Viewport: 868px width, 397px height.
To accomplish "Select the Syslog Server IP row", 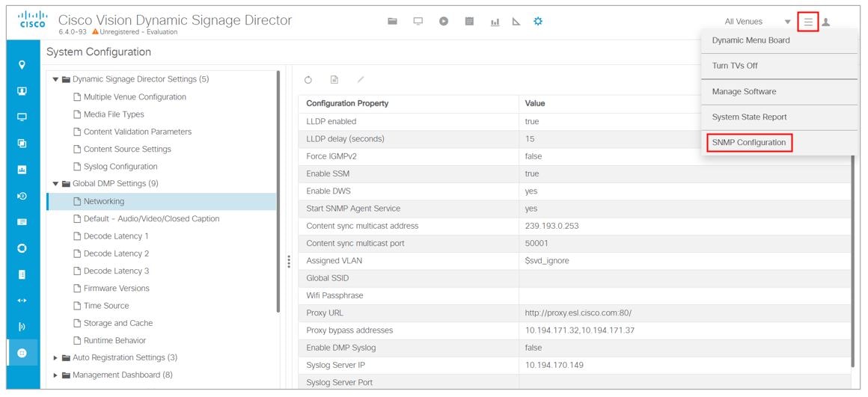I will (575, 365).
